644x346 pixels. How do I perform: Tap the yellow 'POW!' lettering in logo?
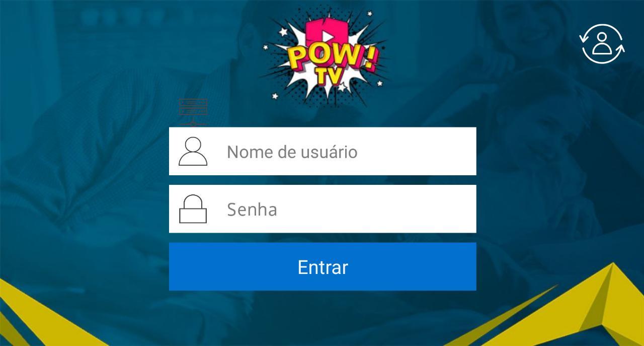pyautogui.click(x=332, y=57)
